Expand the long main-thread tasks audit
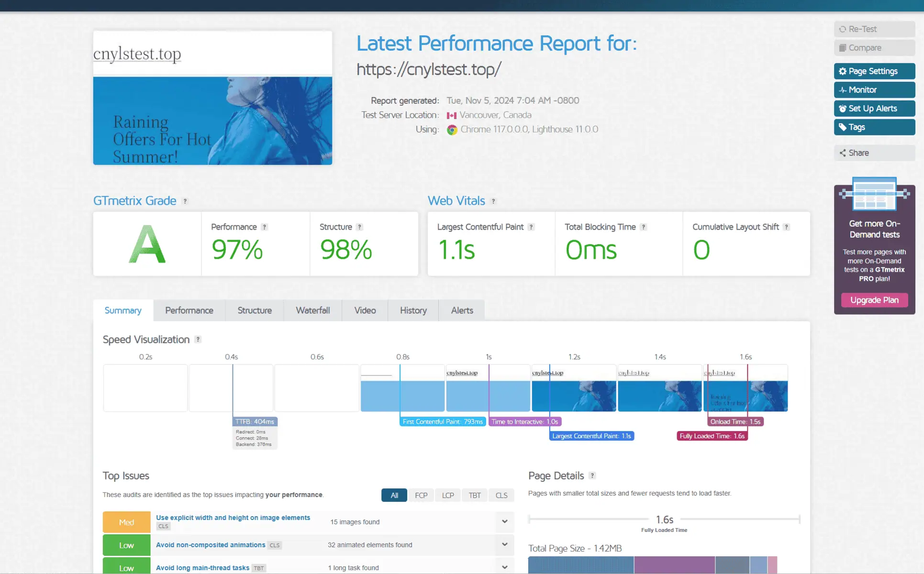 [x=504, y=568]
